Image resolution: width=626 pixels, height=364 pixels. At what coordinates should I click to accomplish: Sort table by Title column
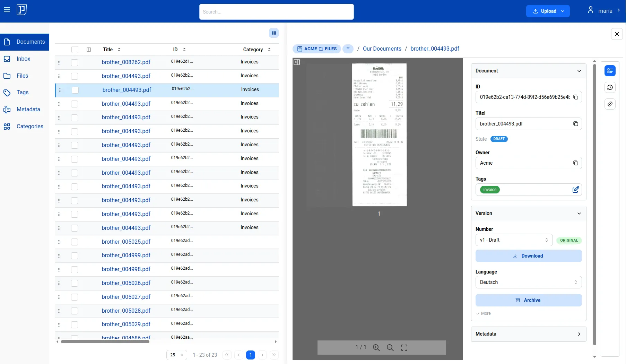pos(119,50)
